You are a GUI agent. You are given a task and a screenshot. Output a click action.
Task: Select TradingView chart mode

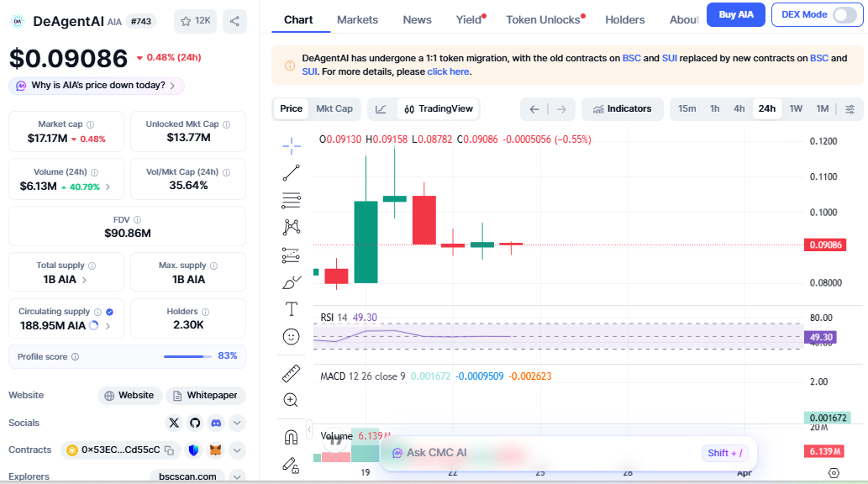coord(436,109)
